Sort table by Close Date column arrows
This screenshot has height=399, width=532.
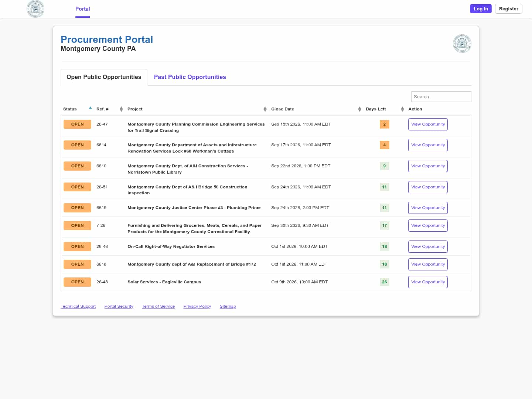359,109
